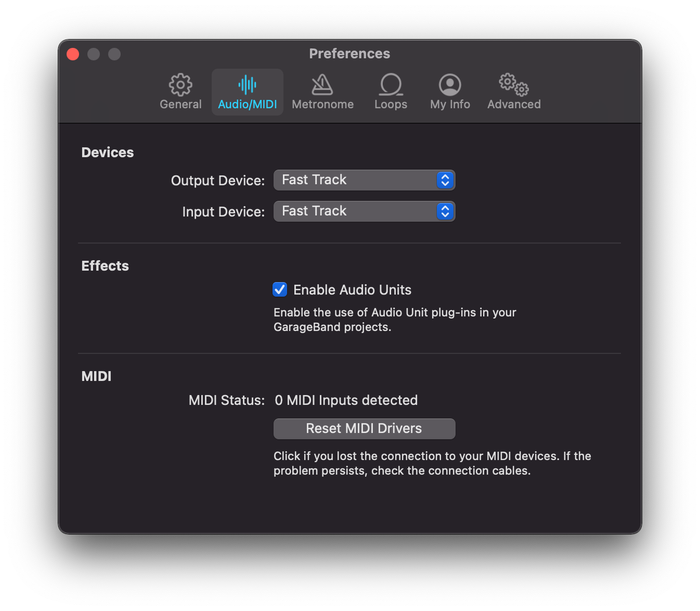Switch to the Metronome tab
This screenshot has width=700, height=611.
click(x=322, y=92)
